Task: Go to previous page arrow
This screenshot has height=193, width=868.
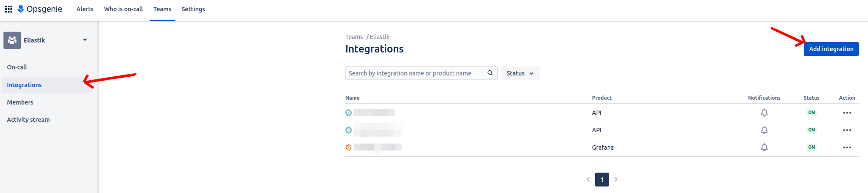Action: point(588,180)
